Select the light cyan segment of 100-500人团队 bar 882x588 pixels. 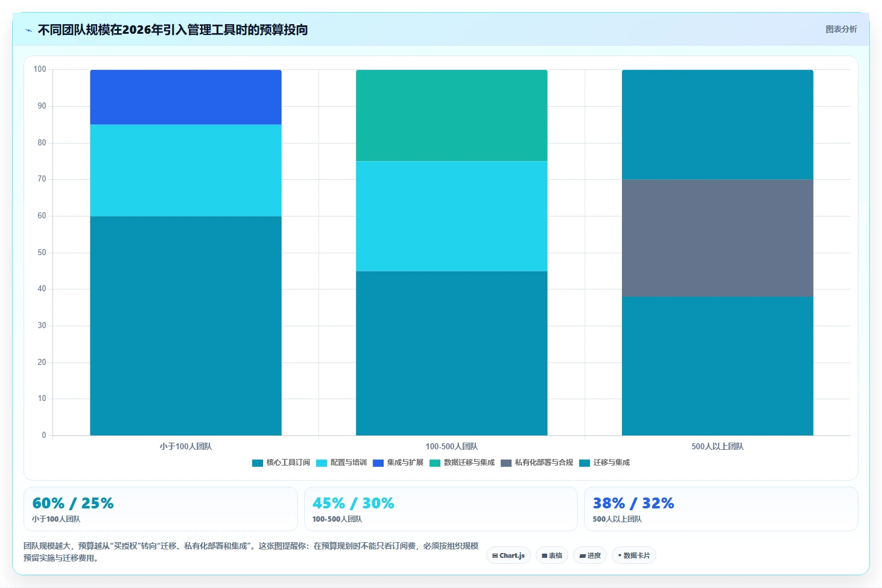click(x=452, y=217)
